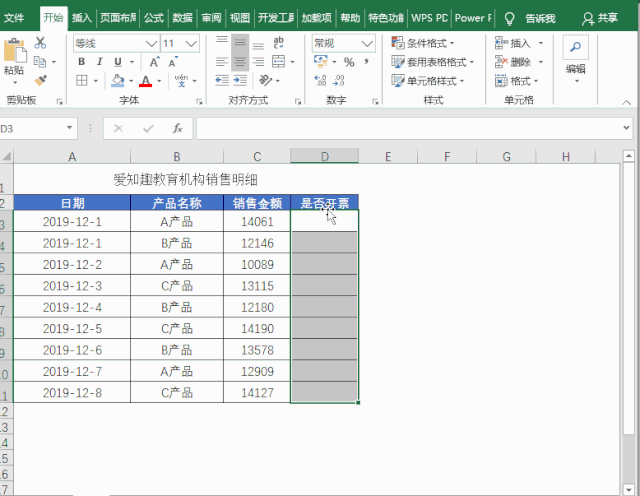640x496 pixels.
Task: Align text left
Action: pyautogui.click(x=222, y=62)
